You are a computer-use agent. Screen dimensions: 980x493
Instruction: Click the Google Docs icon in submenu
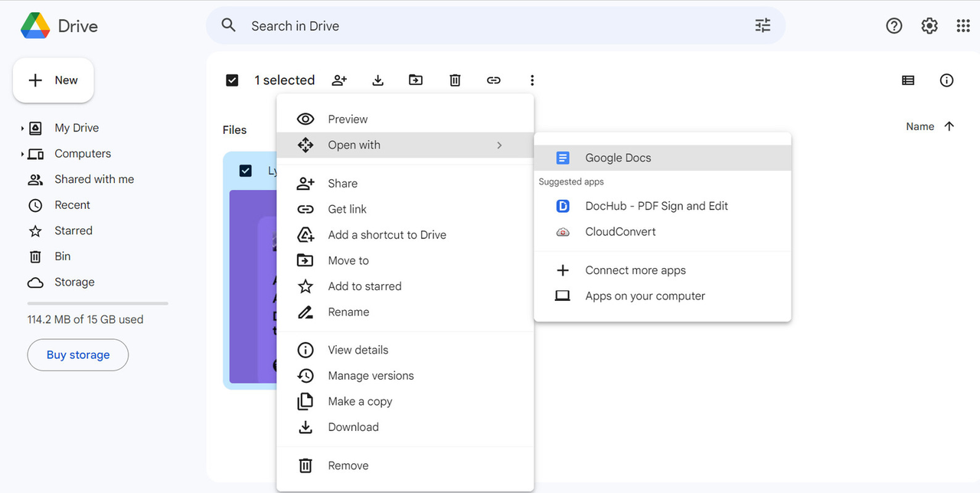(x=563, y=158)
